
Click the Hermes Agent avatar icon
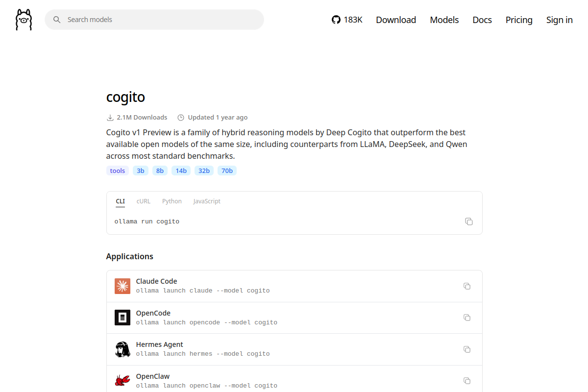pyautogui.click(x=122, y=349)
